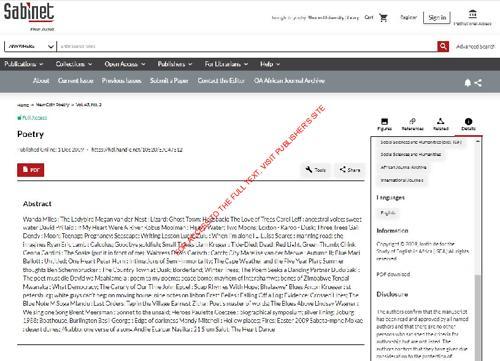Click the Cart link text
The width and height of the screenshot is (500, 361).
click(369, 17)
